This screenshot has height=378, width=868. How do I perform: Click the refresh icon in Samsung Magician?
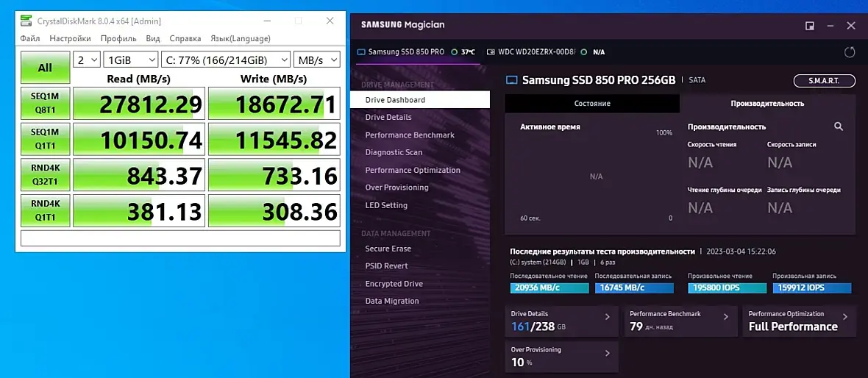[x=849, y=52]
